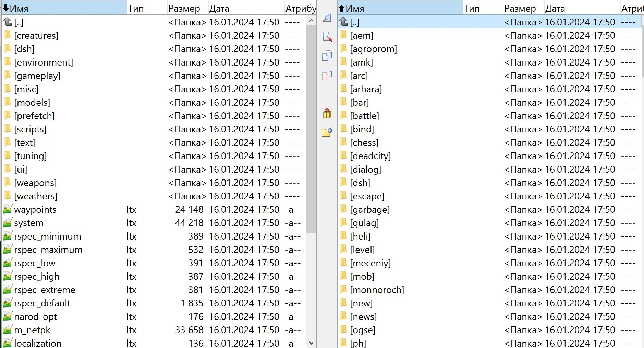Click the pack-to-archive icon
The height and width of the screenshot is (348, 644).
click(x=327, y=113)
